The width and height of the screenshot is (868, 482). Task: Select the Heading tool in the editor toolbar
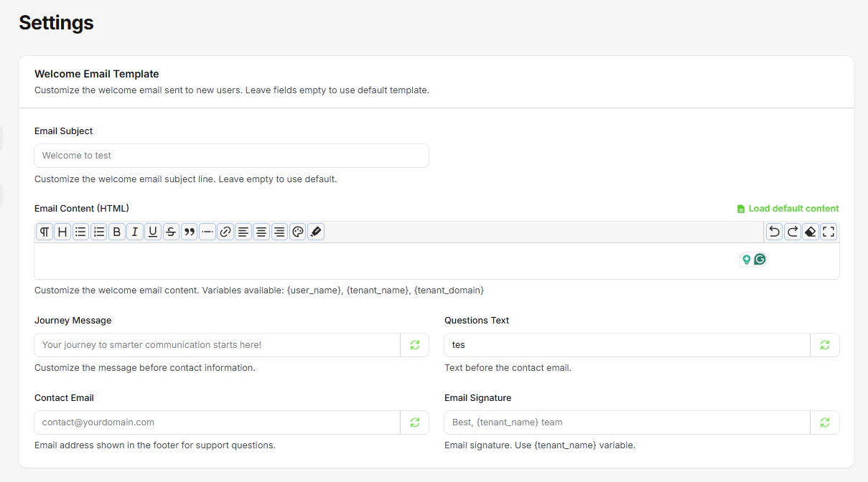tap(62, 231)
